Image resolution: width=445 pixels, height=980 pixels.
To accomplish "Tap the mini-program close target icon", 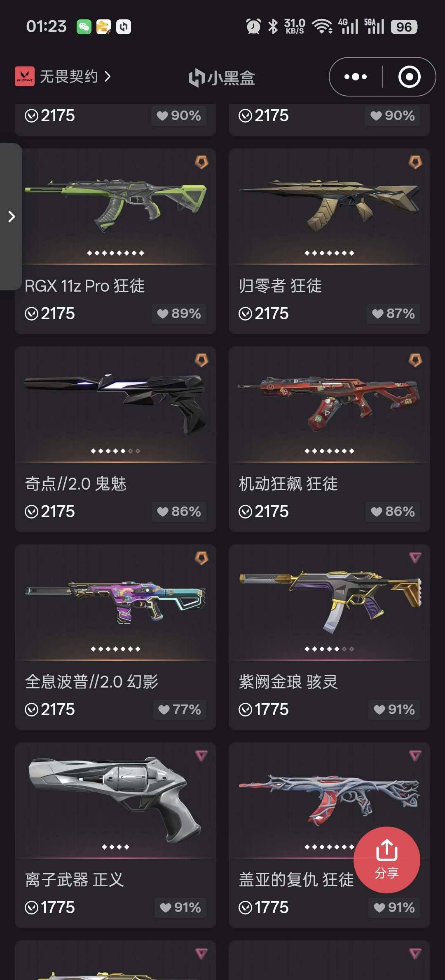I will pyautogui.click(x=409, y=77).
